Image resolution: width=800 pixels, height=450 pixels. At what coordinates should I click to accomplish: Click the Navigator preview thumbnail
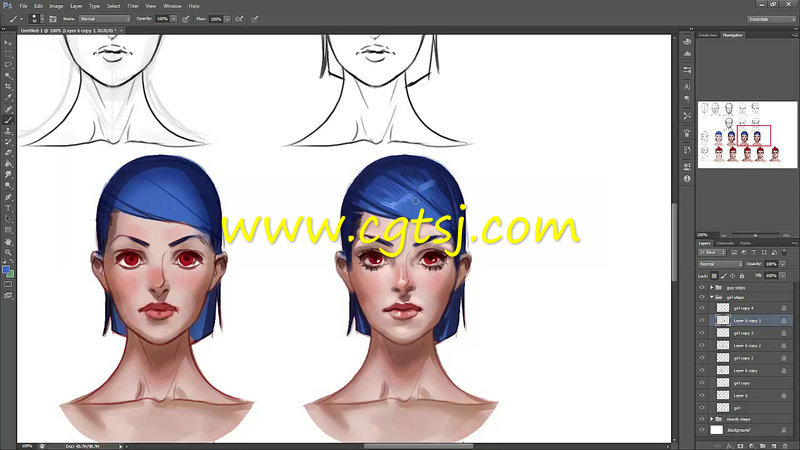(x=747, y=135)
